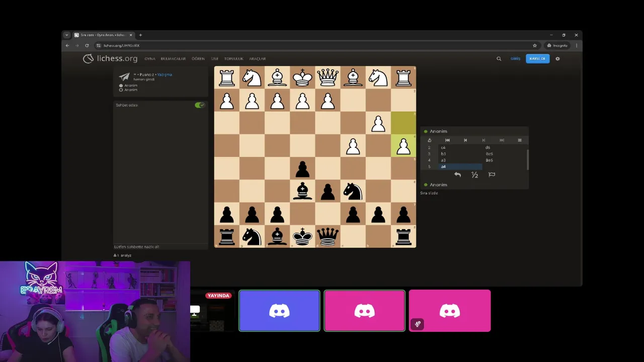This screenshot has height=362, width=644.
Task: Click the black queen on the board
Action: [328, 236]
